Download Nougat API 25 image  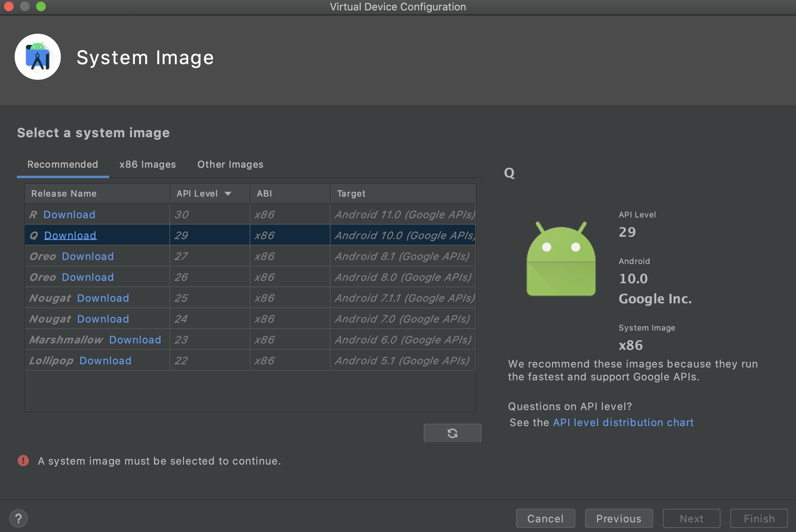coord(103,298)
